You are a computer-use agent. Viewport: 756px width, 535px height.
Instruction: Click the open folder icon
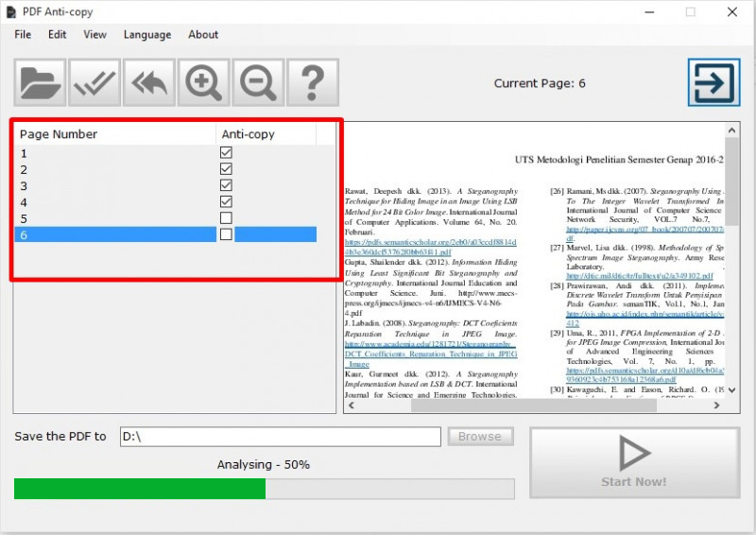[41, 82]
